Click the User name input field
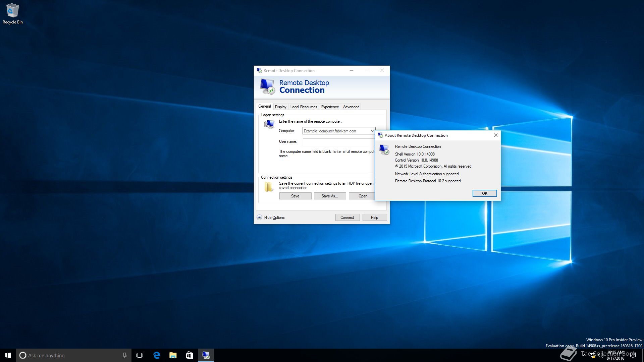 [339, 141]
